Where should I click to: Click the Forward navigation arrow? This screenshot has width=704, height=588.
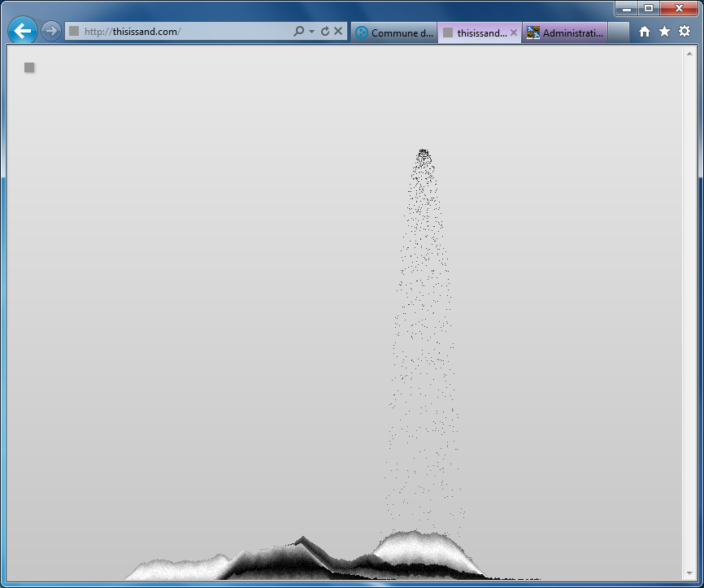(51, 31)
